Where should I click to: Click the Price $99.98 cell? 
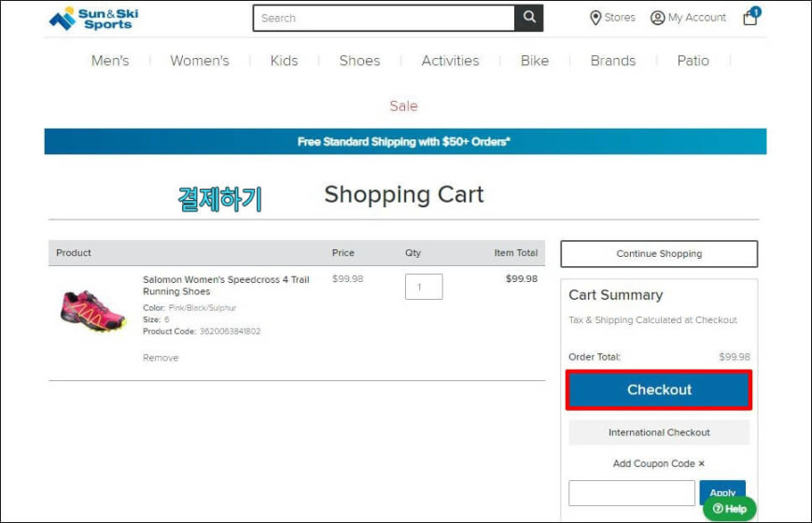pos(347,279)
